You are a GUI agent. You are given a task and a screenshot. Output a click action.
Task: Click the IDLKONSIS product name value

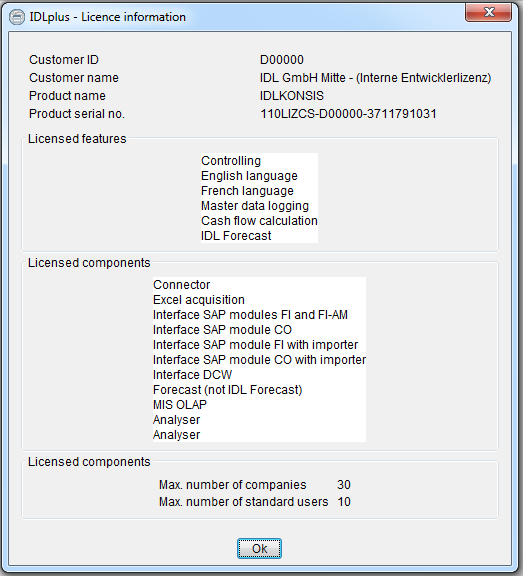(x=292, y=96)
